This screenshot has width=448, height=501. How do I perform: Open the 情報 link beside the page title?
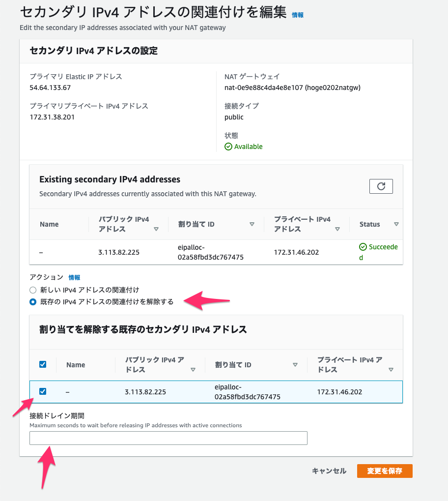point(298,15)
